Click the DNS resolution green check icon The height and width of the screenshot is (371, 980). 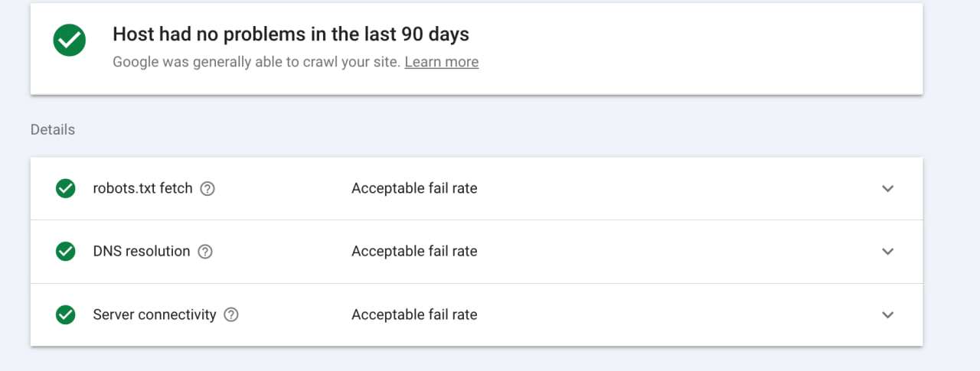[66, 251]
